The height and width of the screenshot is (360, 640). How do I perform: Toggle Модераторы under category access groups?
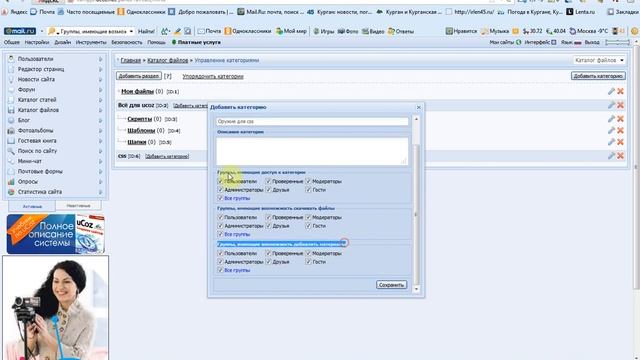tap(308, 181)
